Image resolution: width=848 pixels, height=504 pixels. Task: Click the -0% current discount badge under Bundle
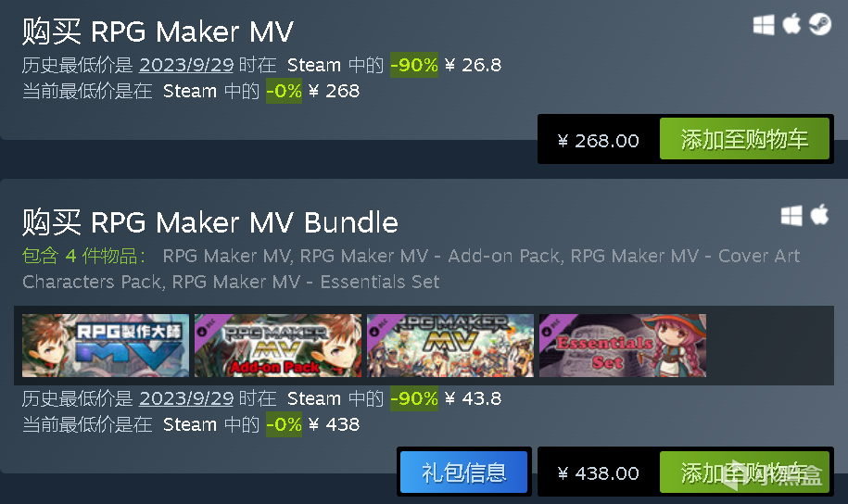point(284,424)
